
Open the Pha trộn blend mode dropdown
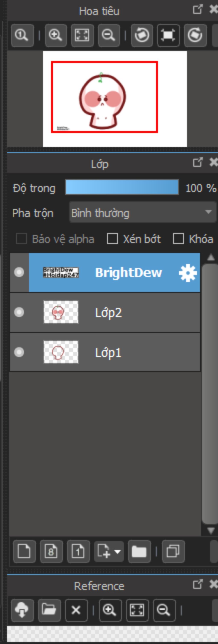pyautogui.click(x=142, y=213)
